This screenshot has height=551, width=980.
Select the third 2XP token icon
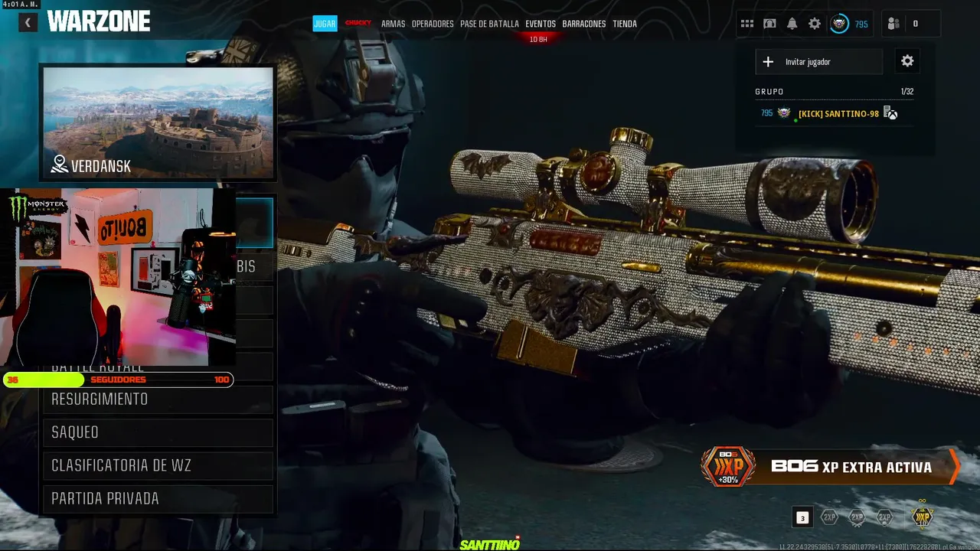click(885, 517)
